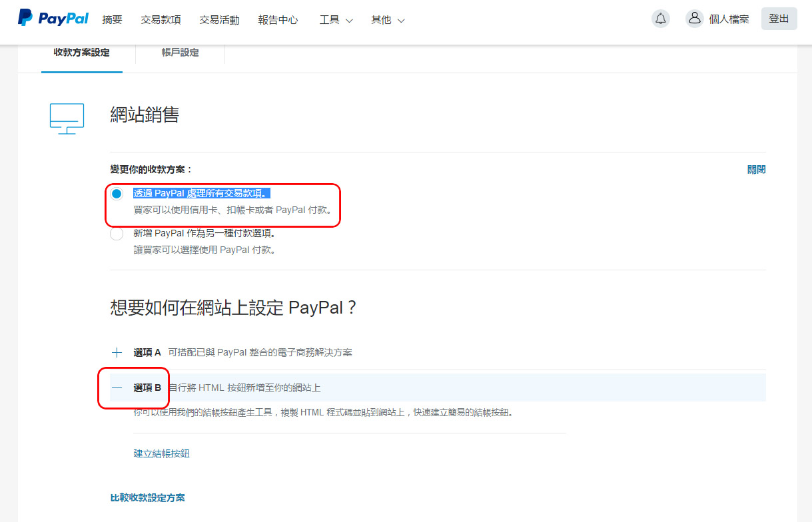Select 透過 PayPal 處理所有交易款項 radio button

[x=117, y=194]
